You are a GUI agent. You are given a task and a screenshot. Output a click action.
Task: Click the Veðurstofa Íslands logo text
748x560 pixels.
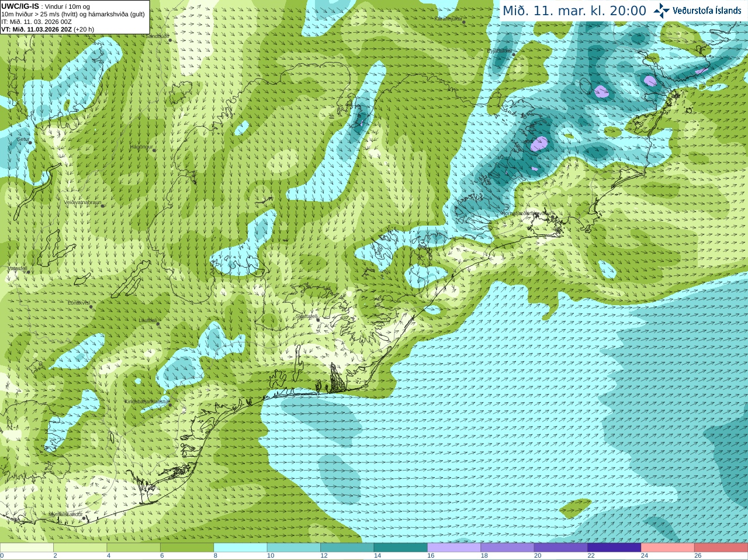[707, 11]
